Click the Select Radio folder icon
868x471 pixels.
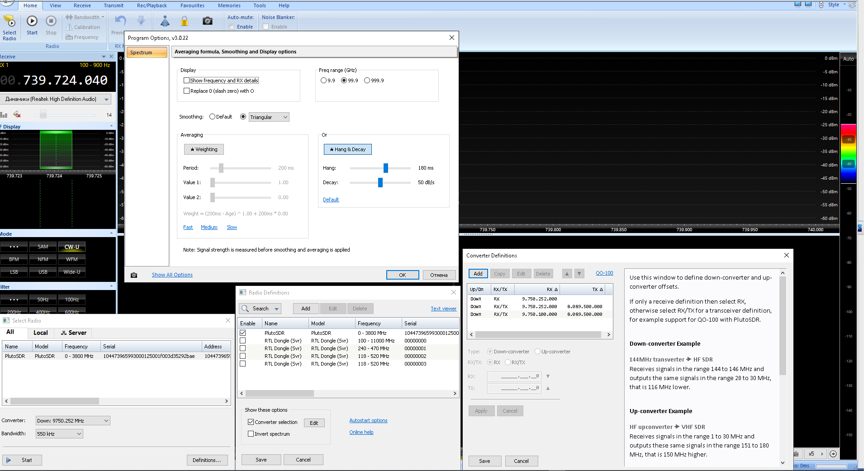point(9,22)
